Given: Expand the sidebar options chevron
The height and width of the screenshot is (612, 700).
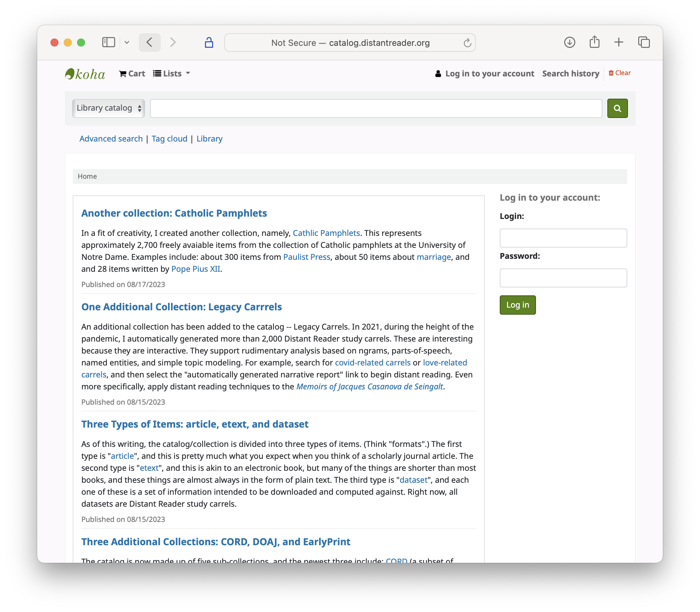Looking at the screenshot, I should coord(127,43).
